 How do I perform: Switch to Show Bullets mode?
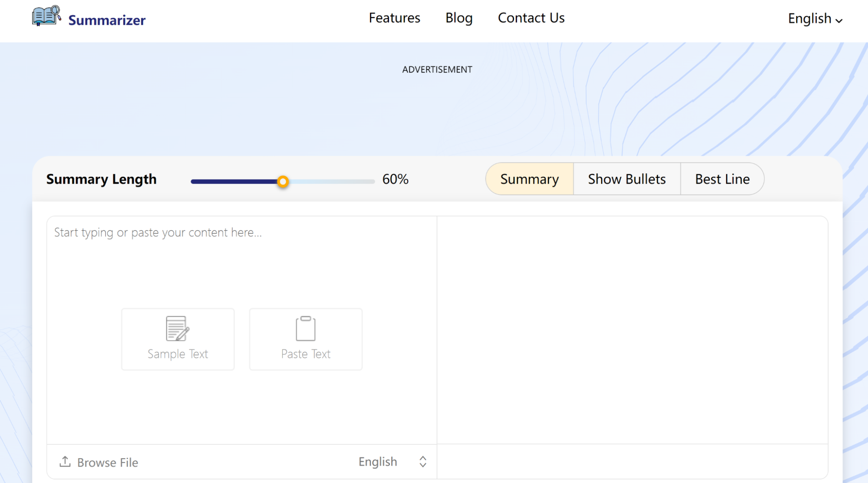(627, 179)
